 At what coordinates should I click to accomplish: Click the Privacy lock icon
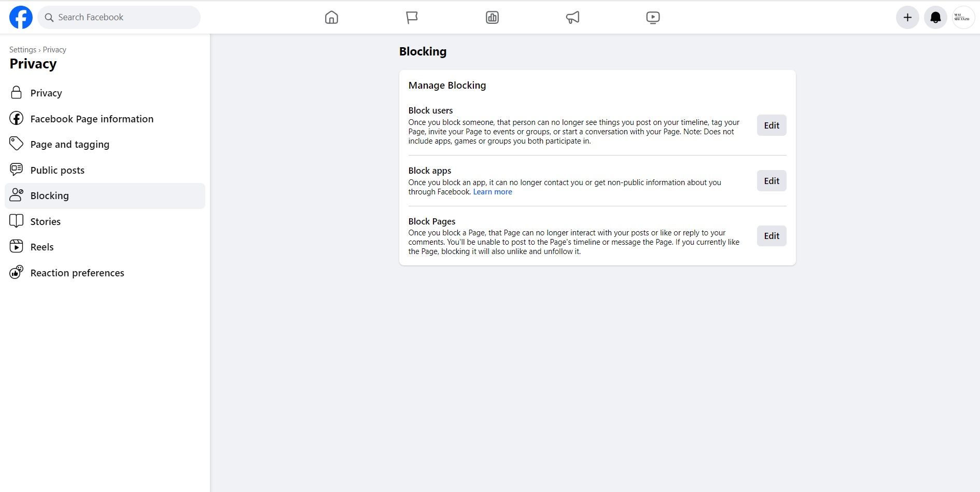point(16,92)
